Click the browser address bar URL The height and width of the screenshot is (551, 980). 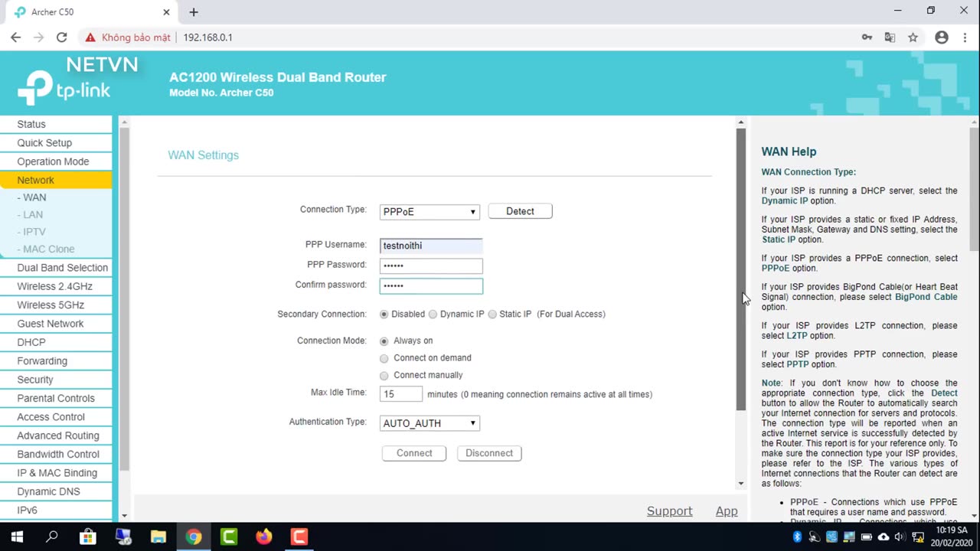pos(207,37)
